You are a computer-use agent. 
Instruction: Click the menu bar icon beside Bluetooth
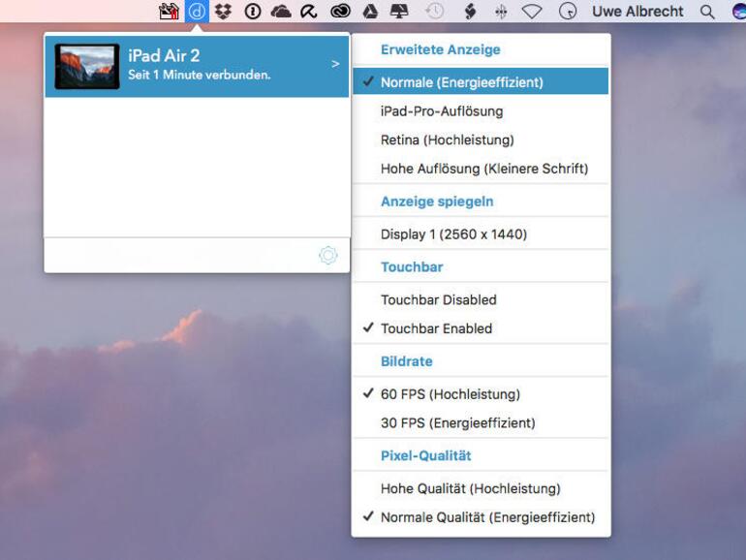[x=470, y=11]
